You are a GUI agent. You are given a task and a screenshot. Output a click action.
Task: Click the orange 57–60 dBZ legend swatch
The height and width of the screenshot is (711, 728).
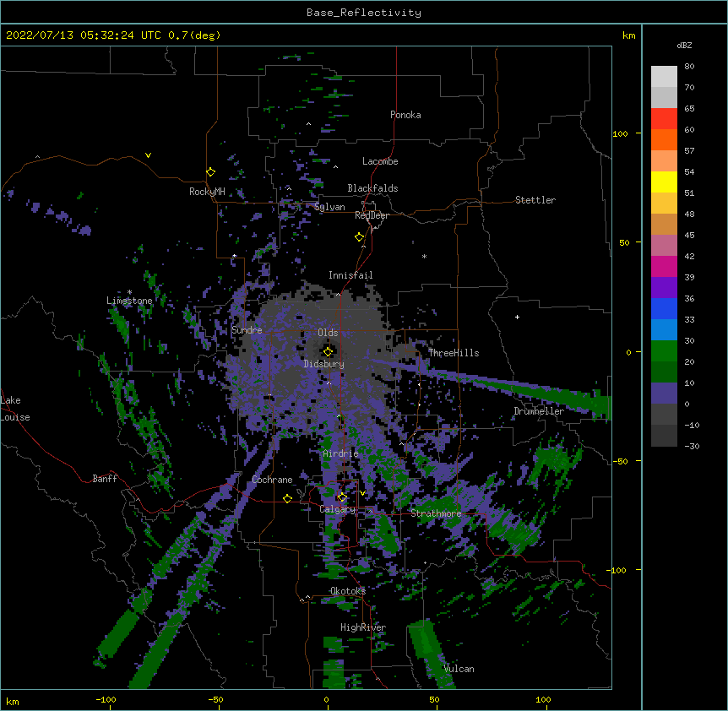(664, 139)
